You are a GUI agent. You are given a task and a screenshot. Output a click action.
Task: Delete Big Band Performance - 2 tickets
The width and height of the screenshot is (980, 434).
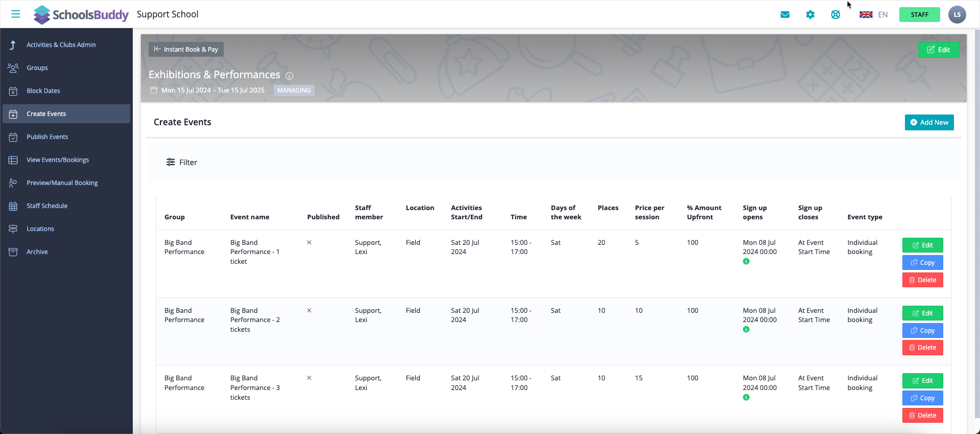click(x=922, y=348)
